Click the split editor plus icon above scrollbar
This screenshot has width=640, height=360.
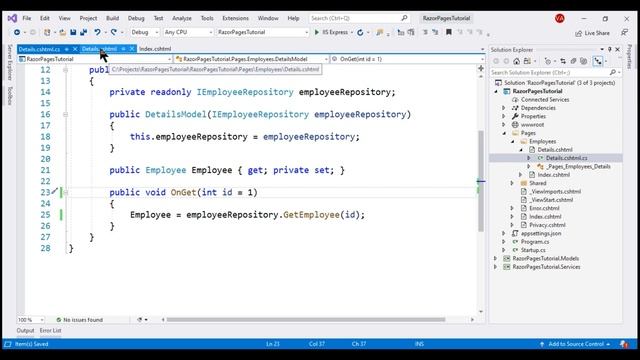coord(481,68)
